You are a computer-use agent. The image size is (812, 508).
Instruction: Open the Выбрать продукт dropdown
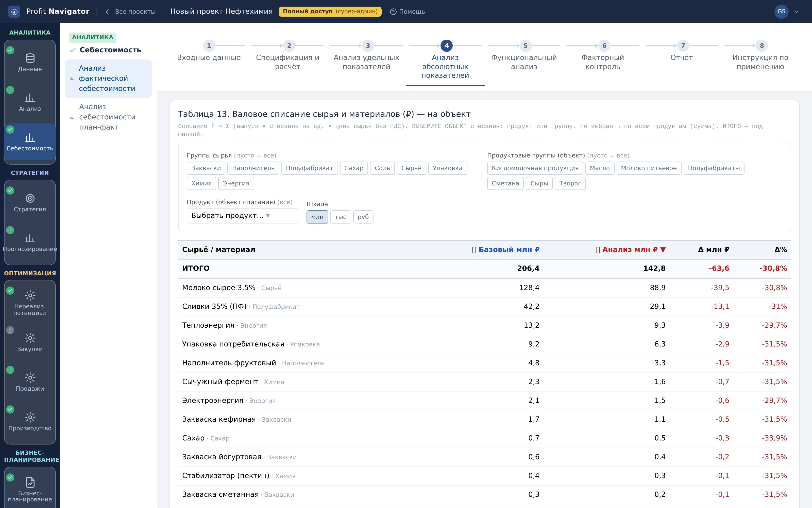242,216
